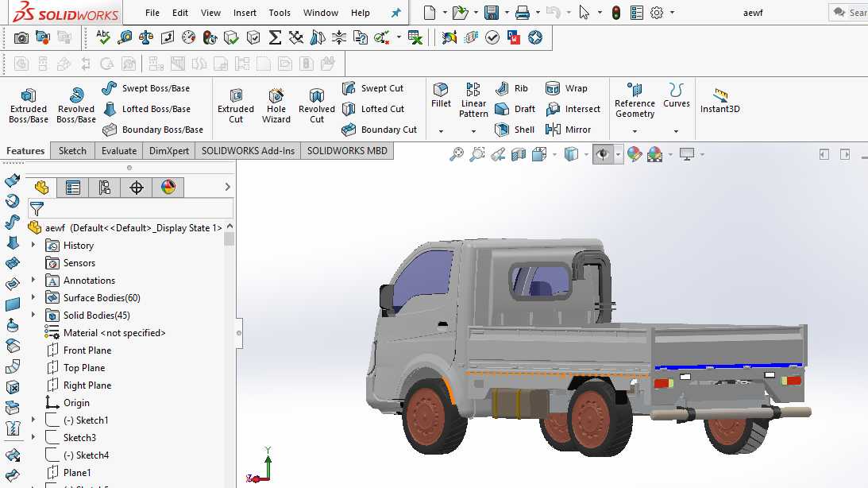Open the Insert menu
Viewport: 868px width, 488px height.
pyautogui.click(x=245, y=13)
